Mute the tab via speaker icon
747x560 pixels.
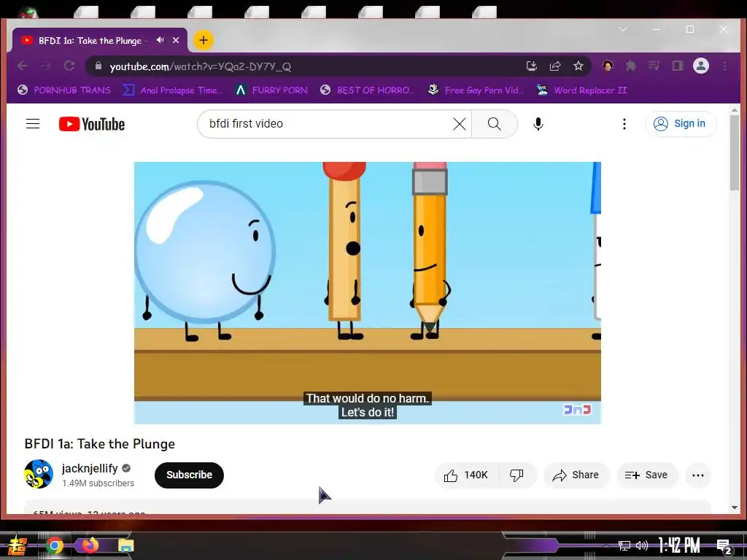coord(160,40)
